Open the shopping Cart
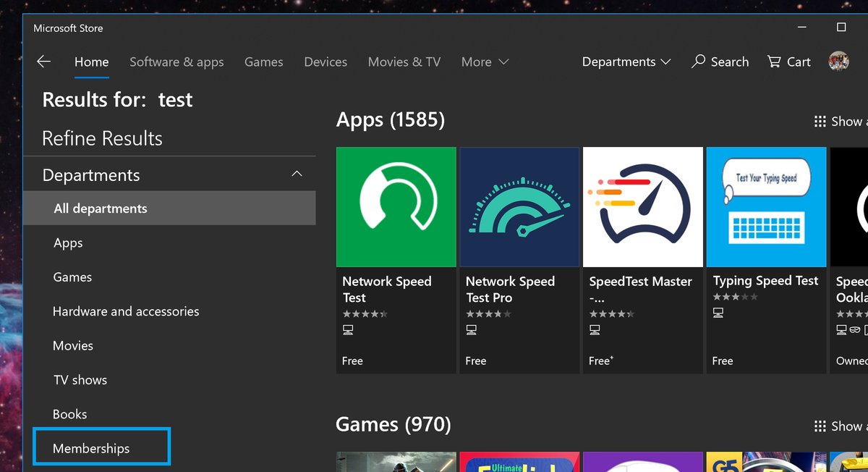Image resolution: width=868 pixels, height=472 pixels. click(x=789, y=62)
